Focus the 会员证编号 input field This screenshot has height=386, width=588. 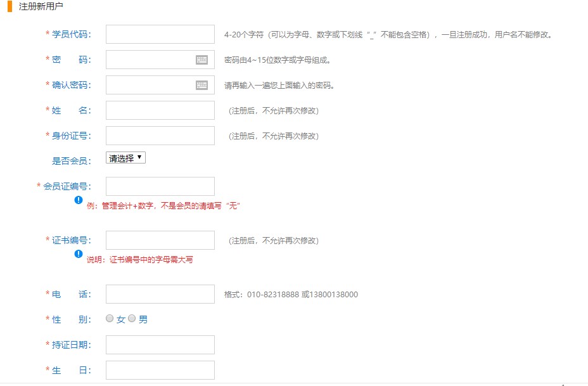pos(160,185)
